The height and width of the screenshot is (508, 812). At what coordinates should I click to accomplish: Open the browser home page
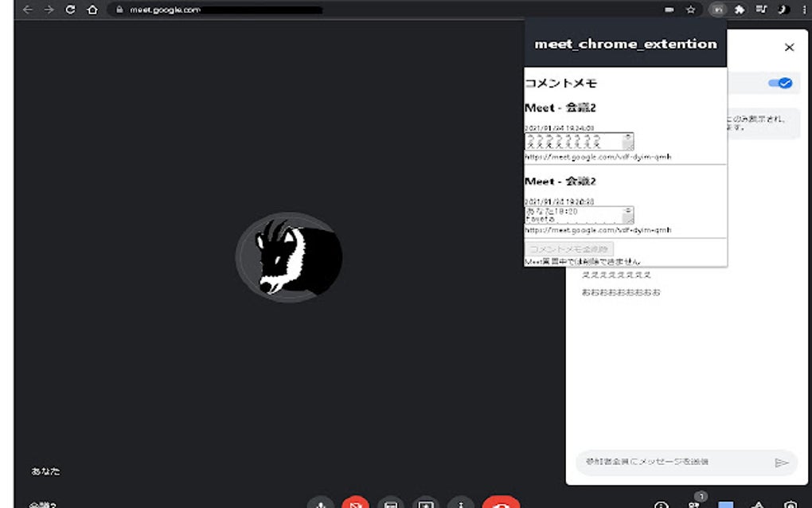point(92,10)
